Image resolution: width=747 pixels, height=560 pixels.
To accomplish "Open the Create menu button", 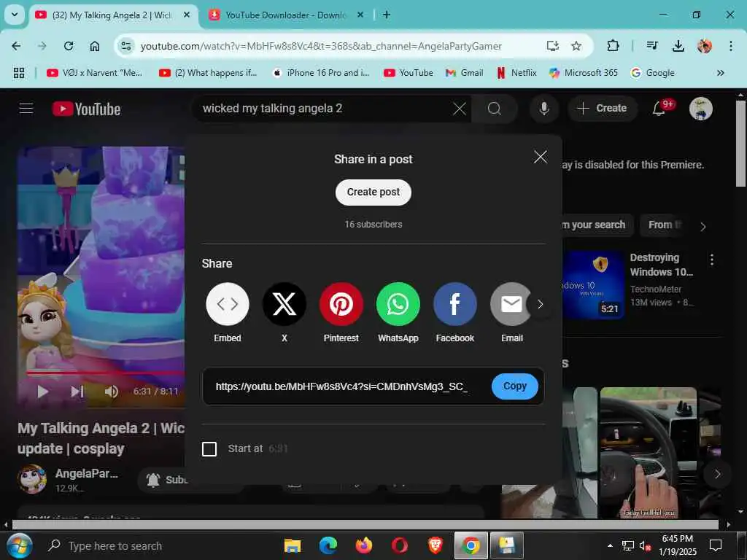I will (602, 109).
